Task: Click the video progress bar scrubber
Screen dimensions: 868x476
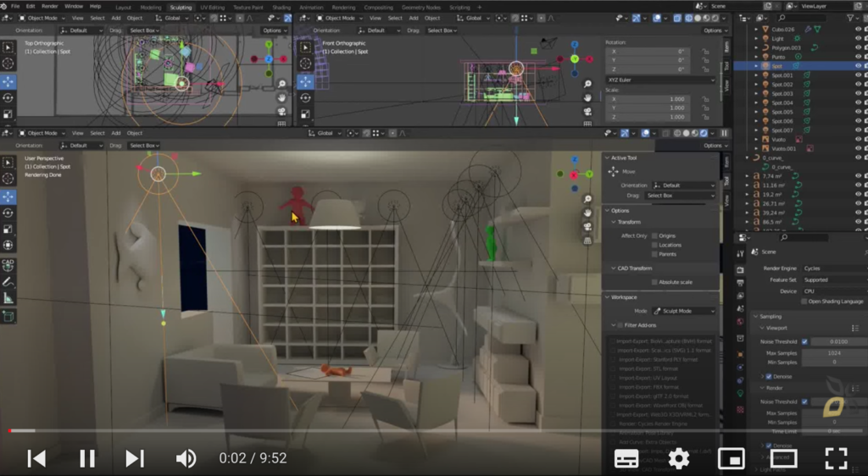Action: pos(9,430)
